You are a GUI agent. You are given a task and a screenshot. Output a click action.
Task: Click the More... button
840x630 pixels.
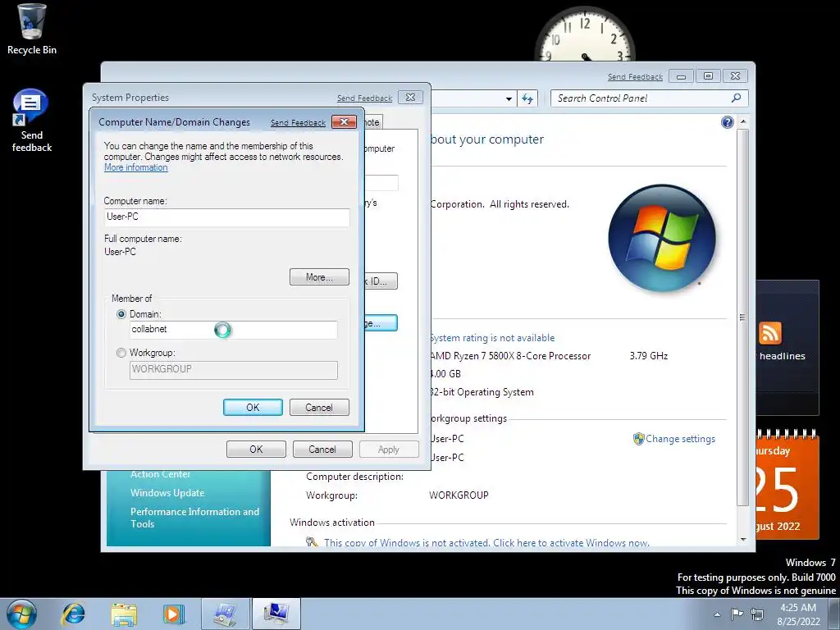[319, 277]
